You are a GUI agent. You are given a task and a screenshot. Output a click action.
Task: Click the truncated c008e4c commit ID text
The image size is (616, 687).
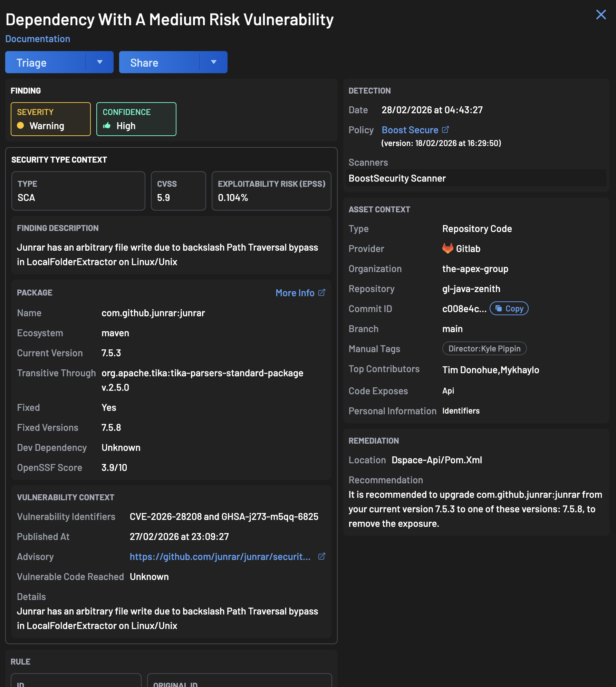(x=464, y=308)
